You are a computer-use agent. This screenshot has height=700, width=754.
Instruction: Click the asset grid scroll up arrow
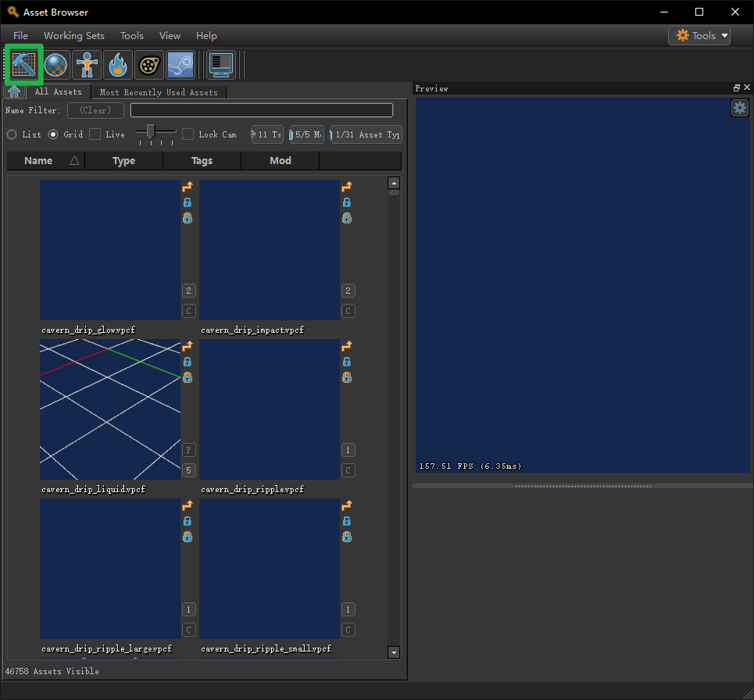(394, 183)
